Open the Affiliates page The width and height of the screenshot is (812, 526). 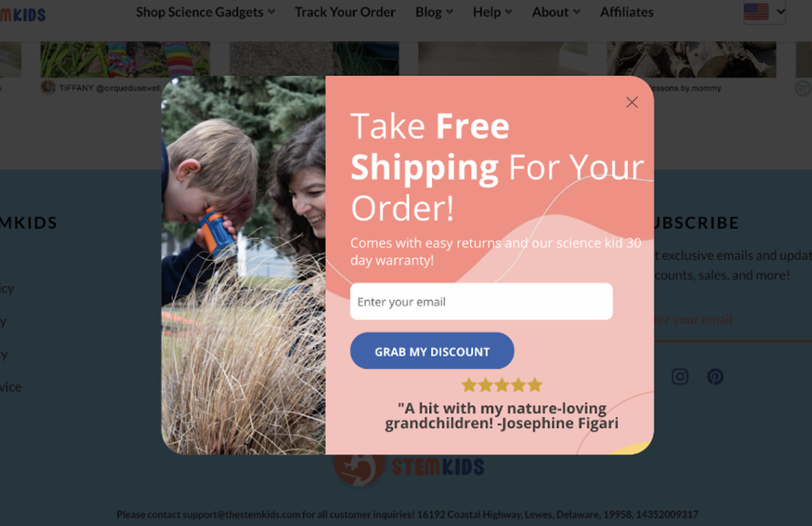pyautogui.click(x=626, y=12)
